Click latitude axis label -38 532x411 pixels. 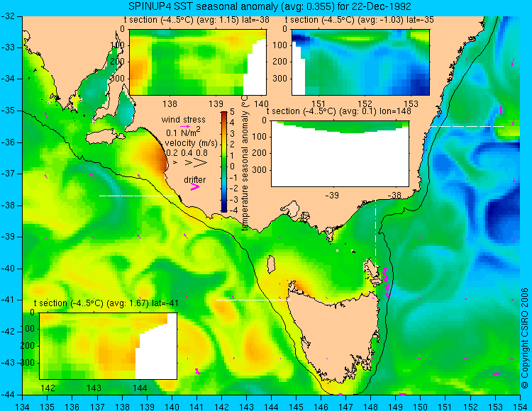coord(7,205)
